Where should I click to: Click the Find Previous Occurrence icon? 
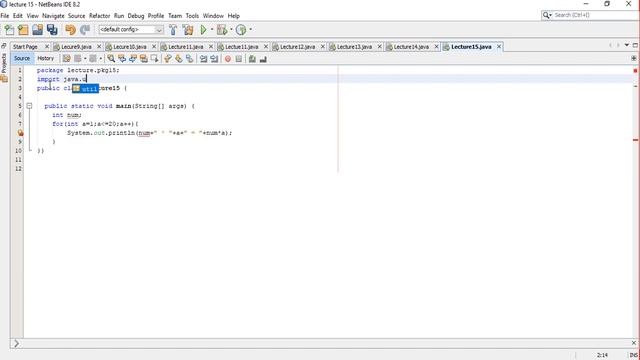[122, 59]
